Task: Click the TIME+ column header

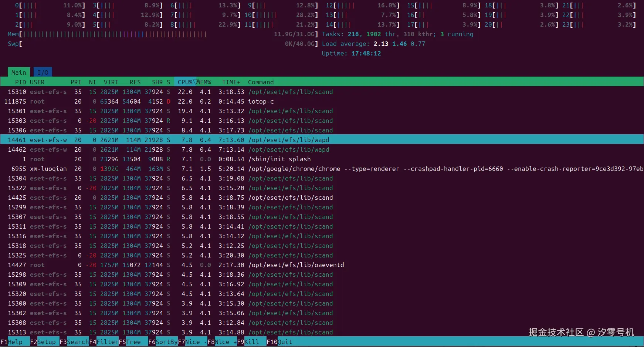Action: pyautogui.click(x=231, y=82)
